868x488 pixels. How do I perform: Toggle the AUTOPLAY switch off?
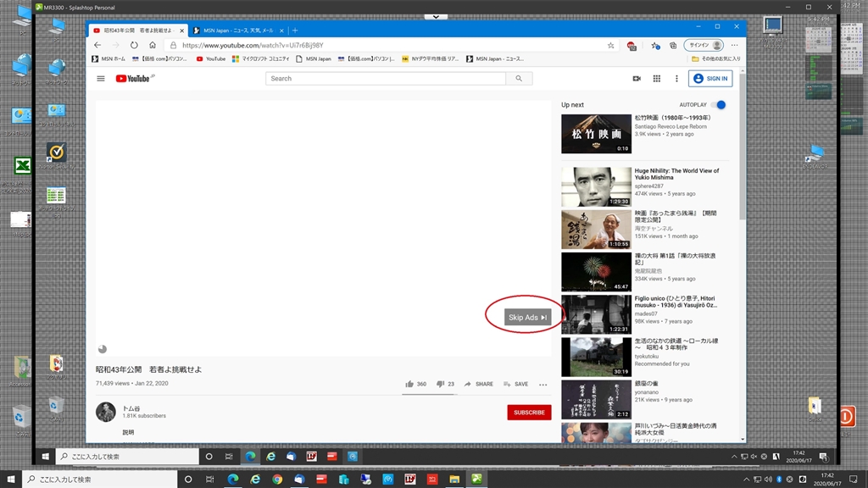719,104
